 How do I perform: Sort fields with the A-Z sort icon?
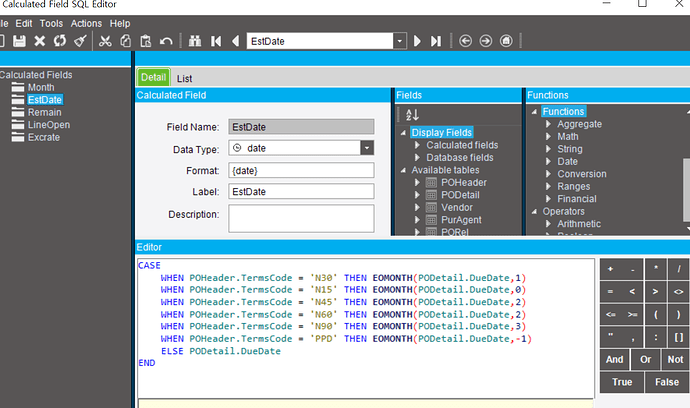pos(413,116)
